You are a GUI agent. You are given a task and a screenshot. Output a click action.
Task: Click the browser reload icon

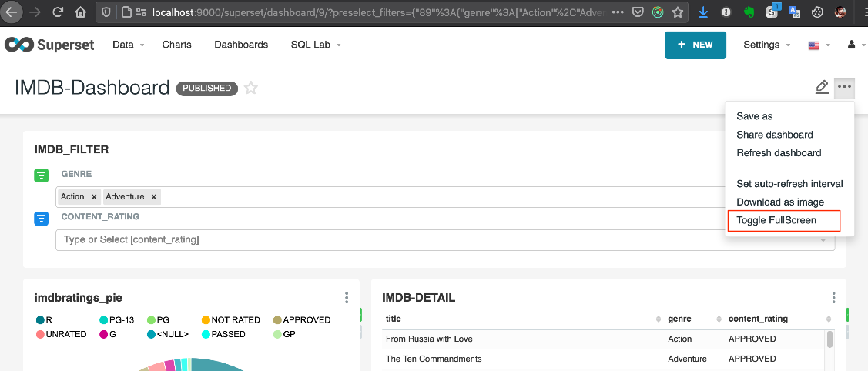coord(58,12)
